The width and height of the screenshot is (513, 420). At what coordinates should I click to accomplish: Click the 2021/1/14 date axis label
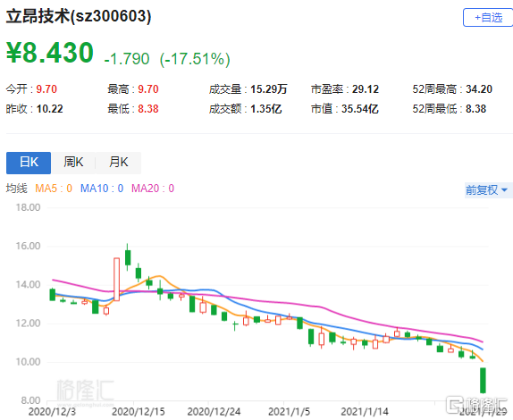pyautogui.click(x=365, y=411)
